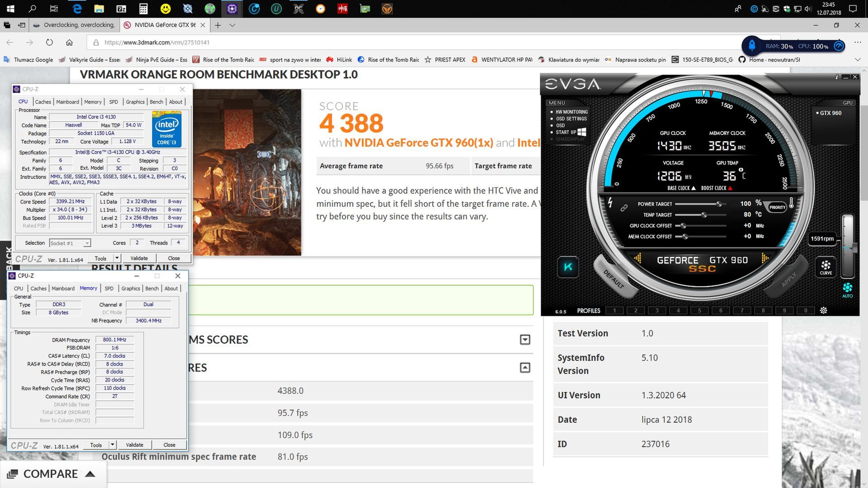This screenshot has height=488, width=868.
Task: Open Tools dropdown arrow in lower CPU-Z
Action: click(112, 445)
